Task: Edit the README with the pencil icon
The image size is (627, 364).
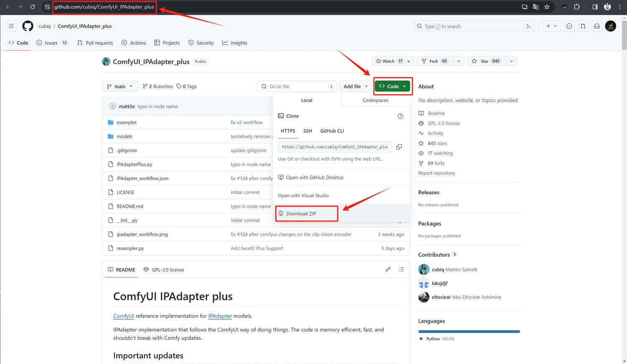Action: click(x=388, y=270)
